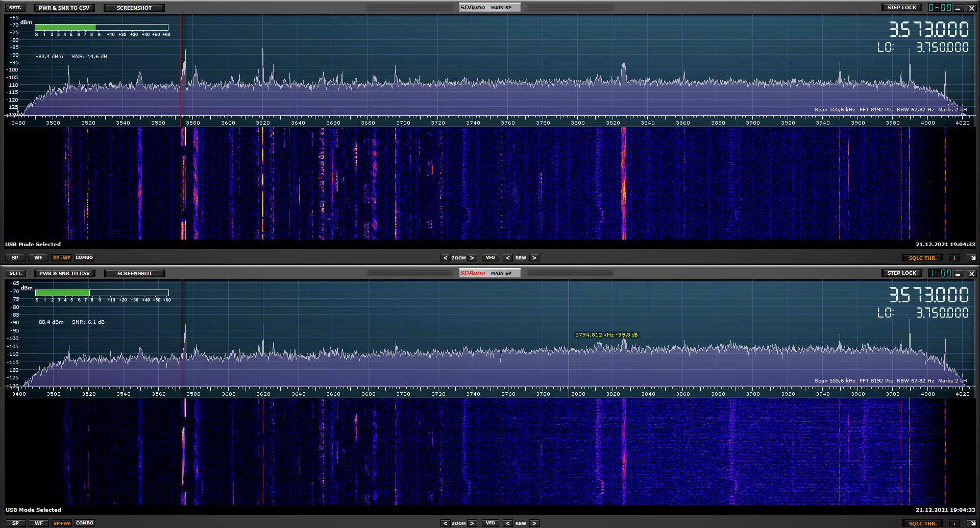
Task: Select WF view in top window
Action: point(38,258)
